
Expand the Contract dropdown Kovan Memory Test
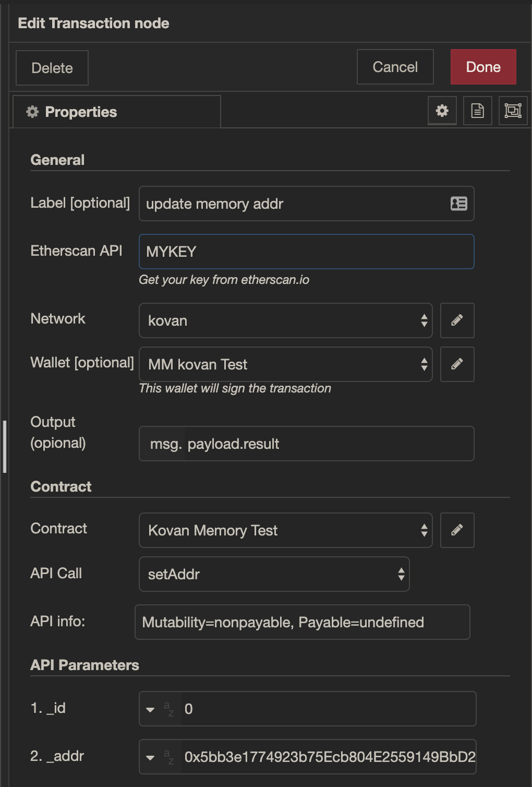click(x=285, y=530)
